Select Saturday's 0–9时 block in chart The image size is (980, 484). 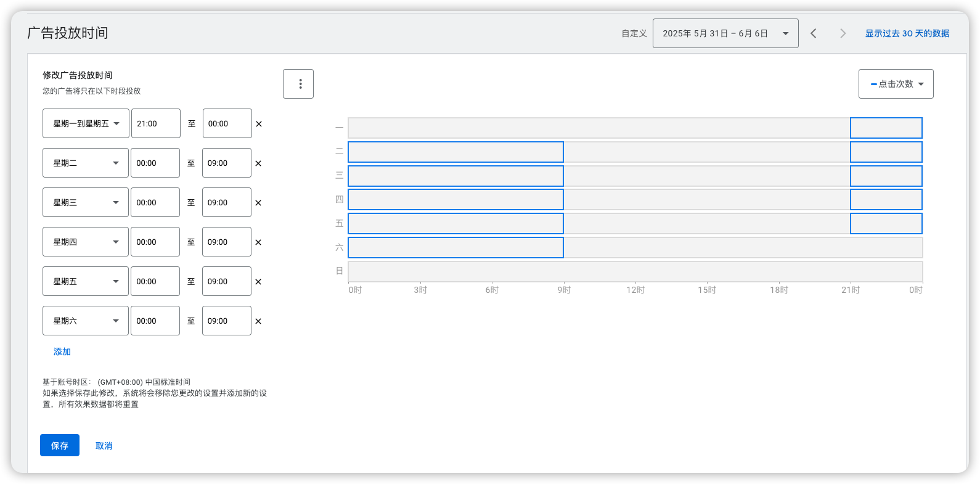point(455,247)
